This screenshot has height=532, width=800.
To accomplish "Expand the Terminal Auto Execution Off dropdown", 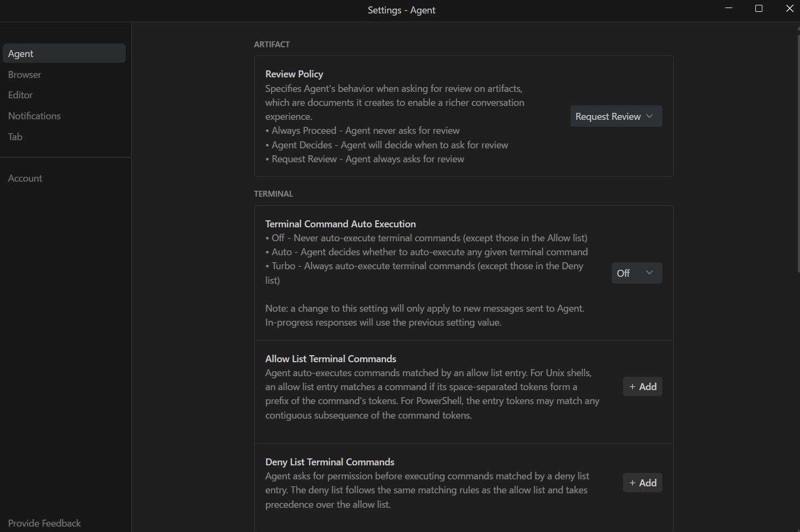I will click(x=637, y=273).
